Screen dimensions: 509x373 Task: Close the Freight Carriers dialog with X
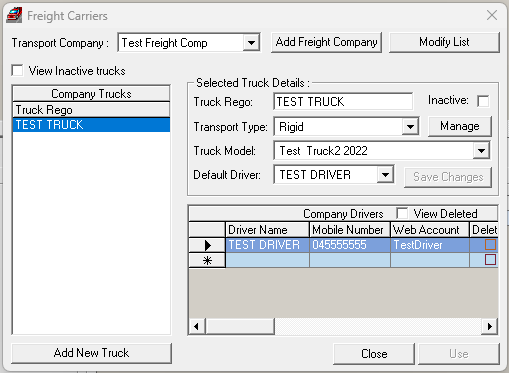click(x=492, y=15)
